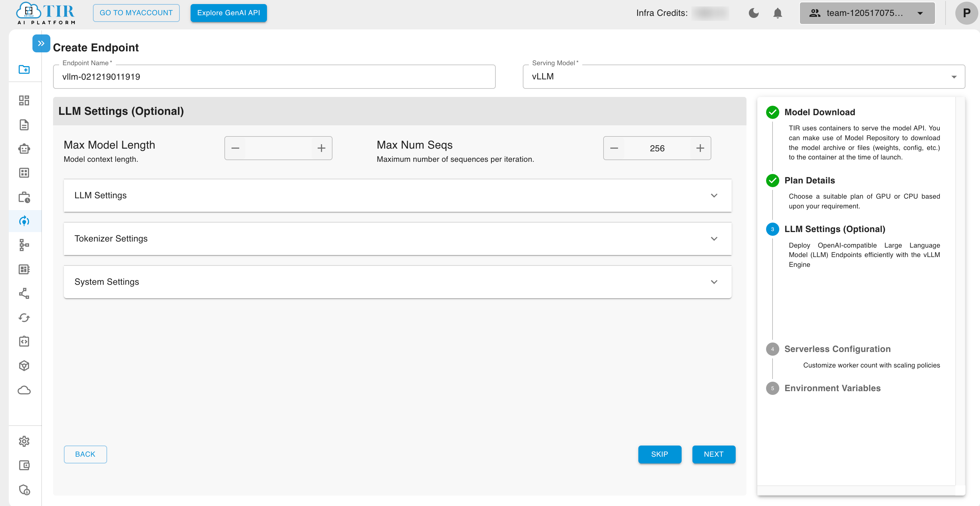Open the shield user security icon
This screenshot has height=506, width=980.
click(x=24, y=490)
